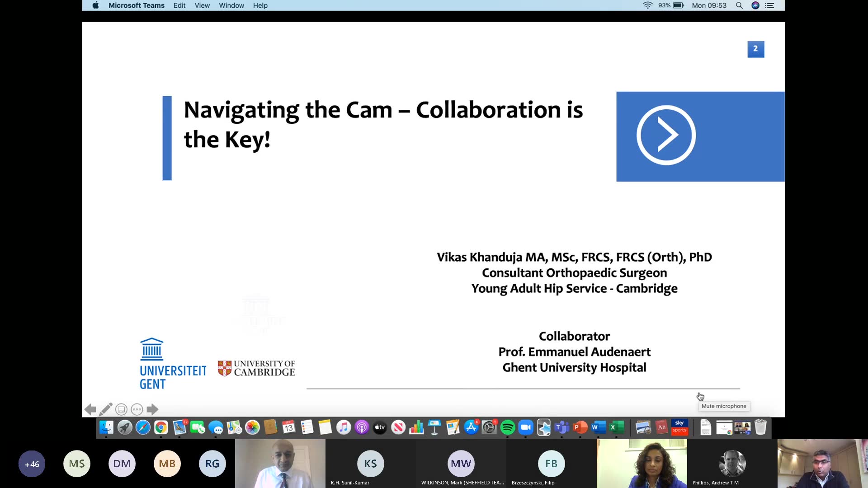Toggle the subtitles slideshow control

[x=121, y=409]
